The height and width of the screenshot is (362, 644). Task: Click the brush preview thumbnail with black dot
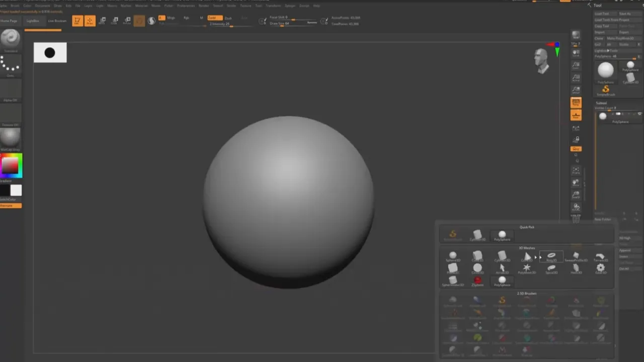50,53
